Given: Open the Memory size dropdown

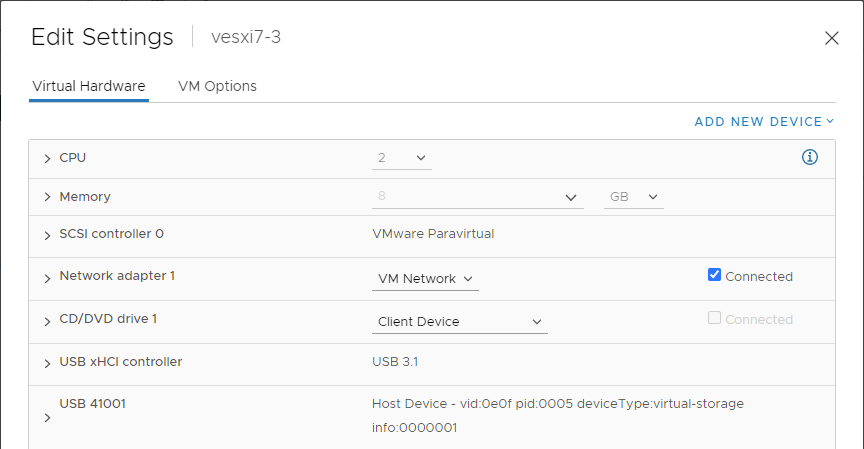Looking at the screenshot, I should point(571,197).
